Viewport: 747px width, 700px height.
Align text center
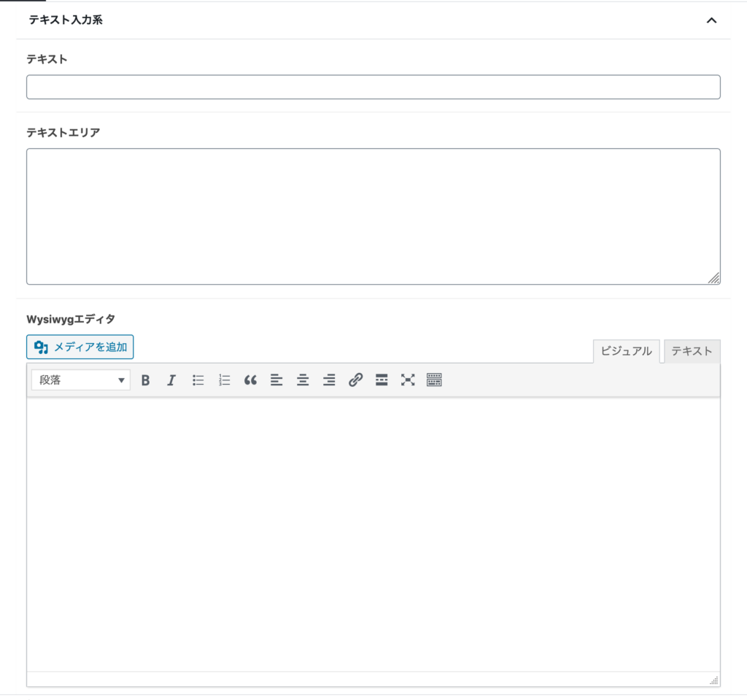click(303, 380)
